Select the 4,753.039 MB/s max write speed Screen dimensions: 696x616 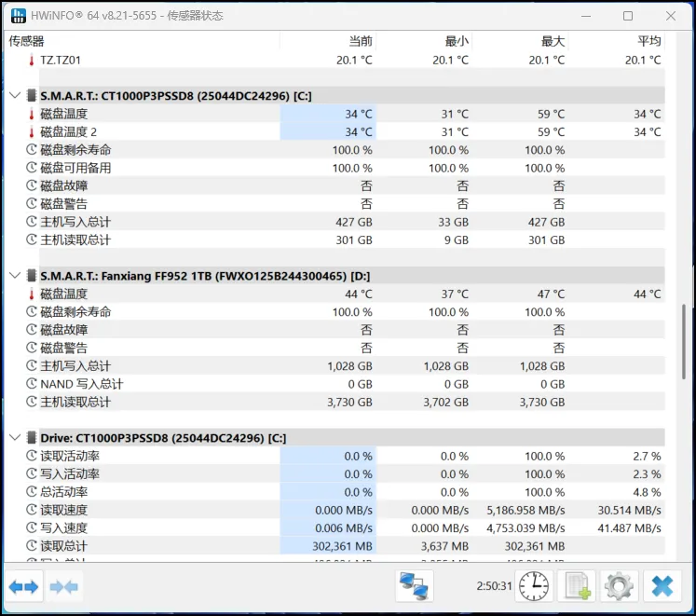(525, 528)
